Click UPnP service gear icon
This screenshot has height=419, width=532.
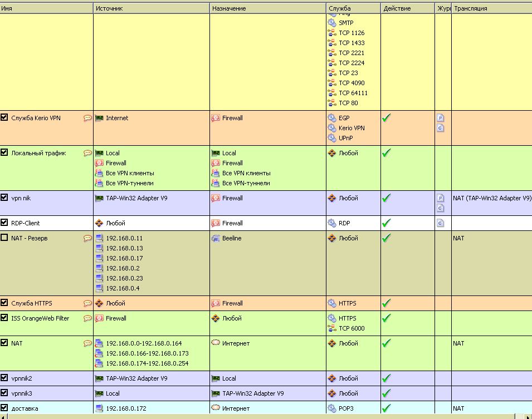point(332,138)
